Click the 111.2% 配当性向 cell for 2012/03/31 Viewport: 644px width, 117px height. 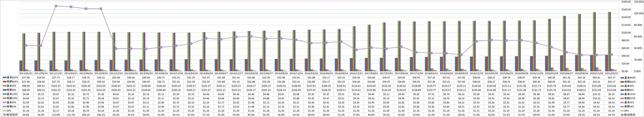pos(71,115)
